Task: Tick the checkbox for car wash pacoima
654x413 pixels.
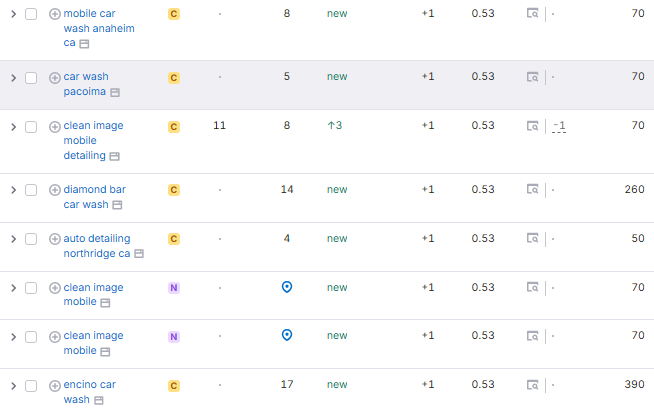Action: [31, 77]
